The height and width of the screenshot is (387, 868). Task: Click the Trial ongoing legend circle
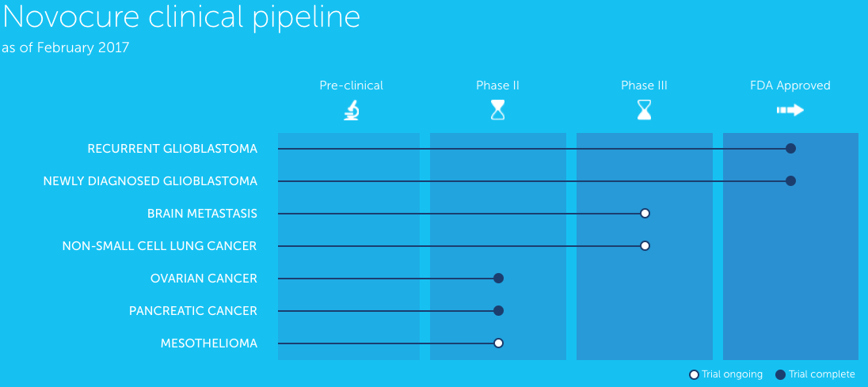pyautogui.click(x=694, y=374)
